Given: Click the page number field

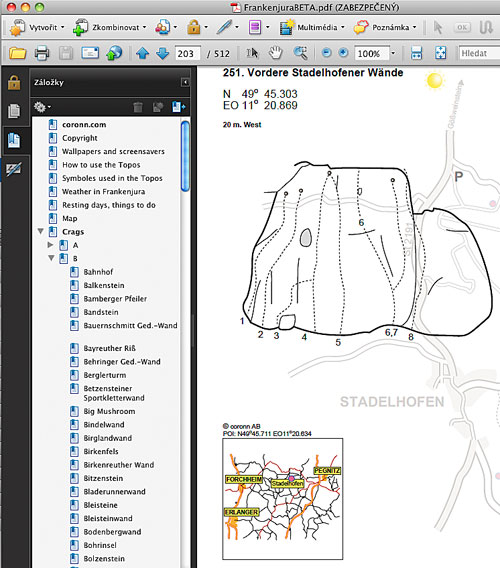Looking at the screenshot, I should click(x=188, y=54).
